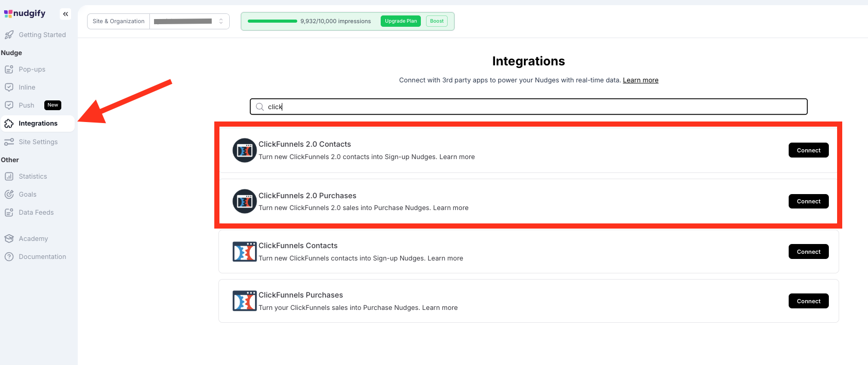The image size is (868, 365).
Task: Open Learn more for ClickFunnels Purchases
Action: [x=440, y=308]
